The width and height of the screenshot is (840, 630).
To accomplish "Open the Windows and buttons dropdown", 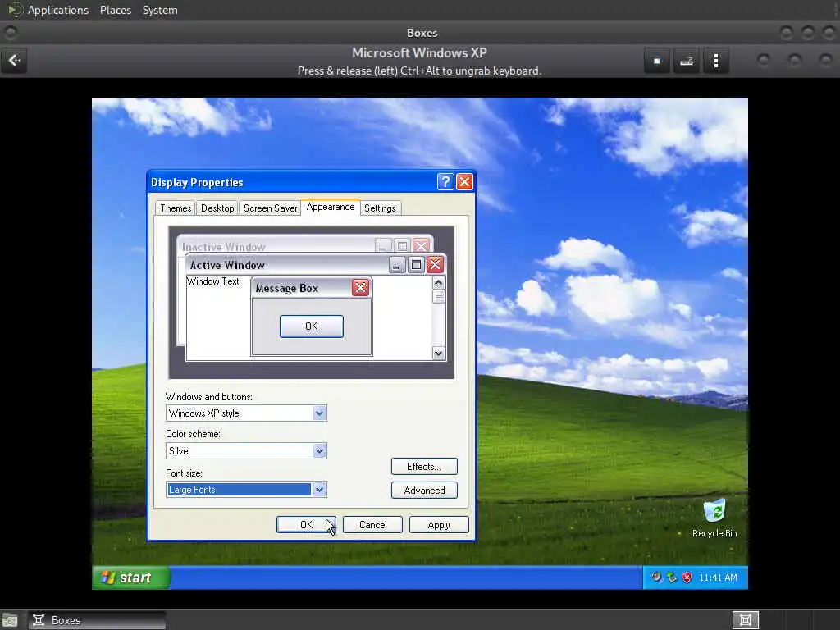I will (x=246, y=413).
